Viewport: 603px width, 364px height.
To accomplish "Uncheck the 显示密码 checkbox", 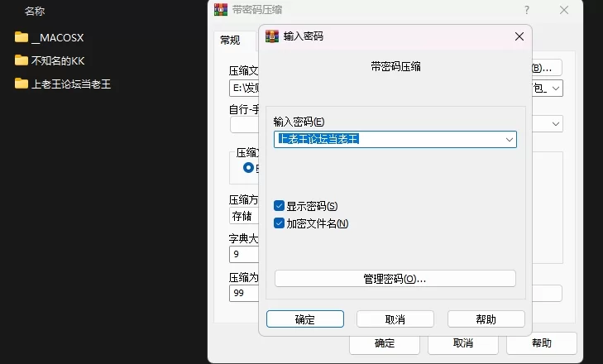I will pyautogui.click(x=280, y=206).
